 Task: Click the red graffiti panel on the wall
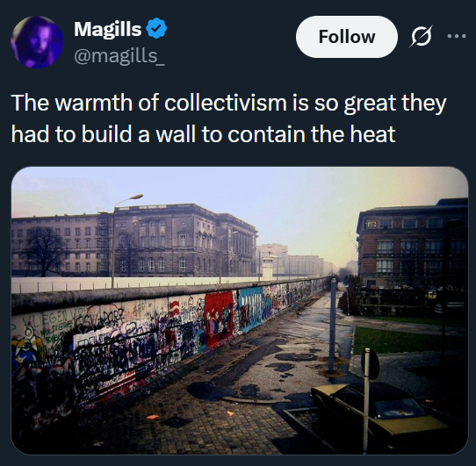[x=219, y=319]
